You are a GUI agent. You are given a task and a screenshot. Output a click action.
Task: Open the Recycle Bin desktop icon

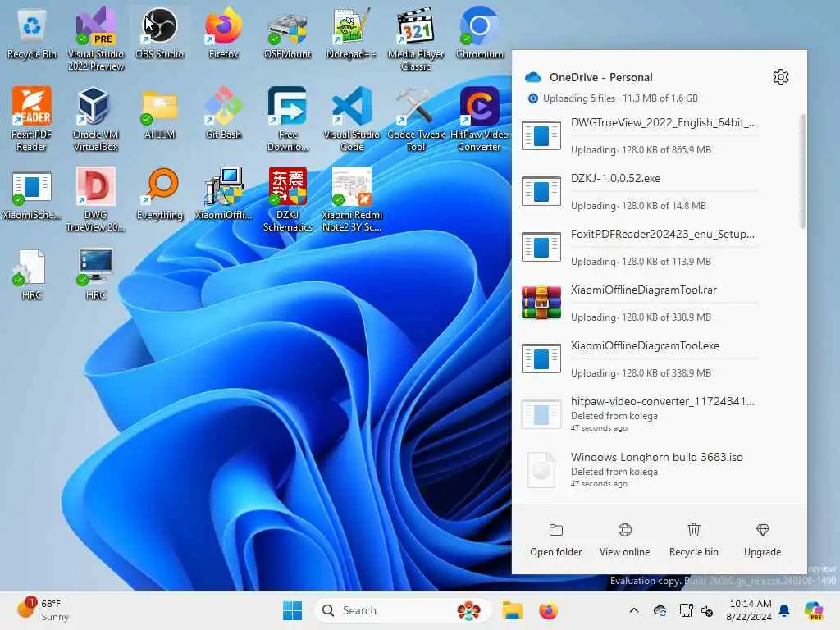pos(32,33)
